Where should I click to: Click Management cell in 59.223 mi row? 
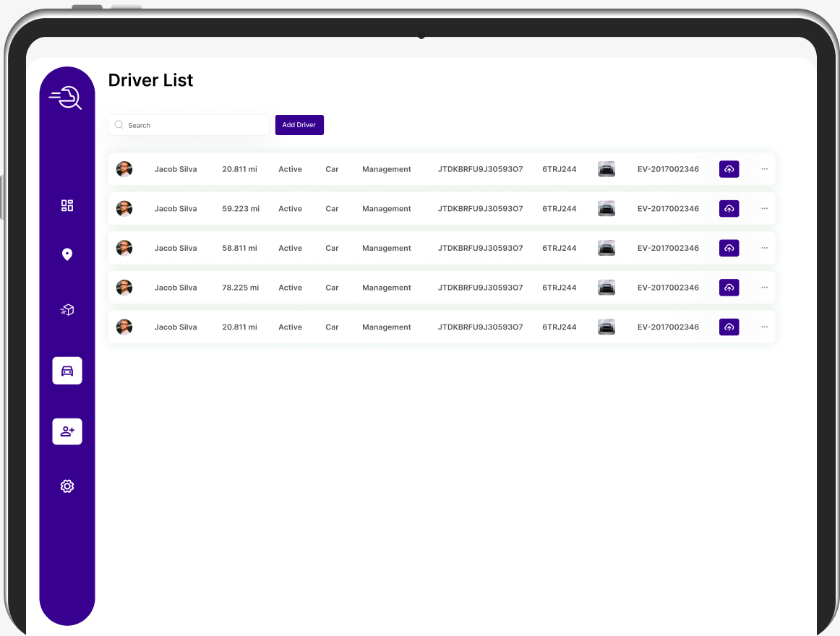point(387,208)
